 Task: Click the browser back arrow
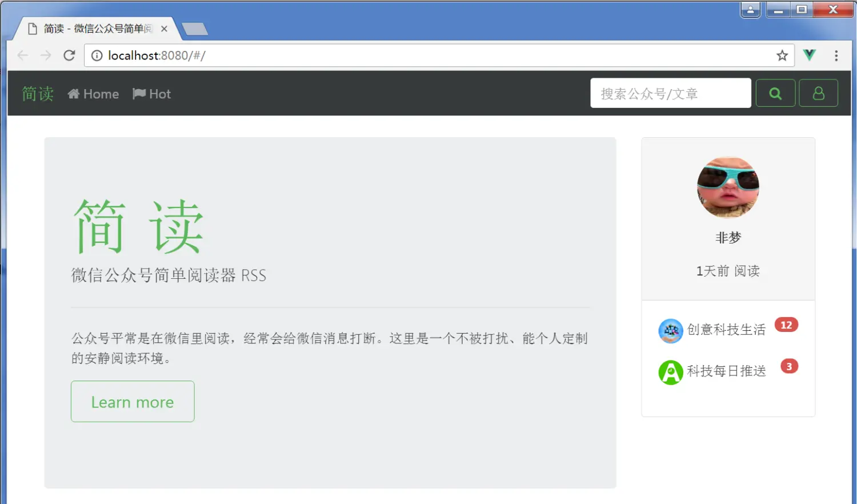point(23,55)
